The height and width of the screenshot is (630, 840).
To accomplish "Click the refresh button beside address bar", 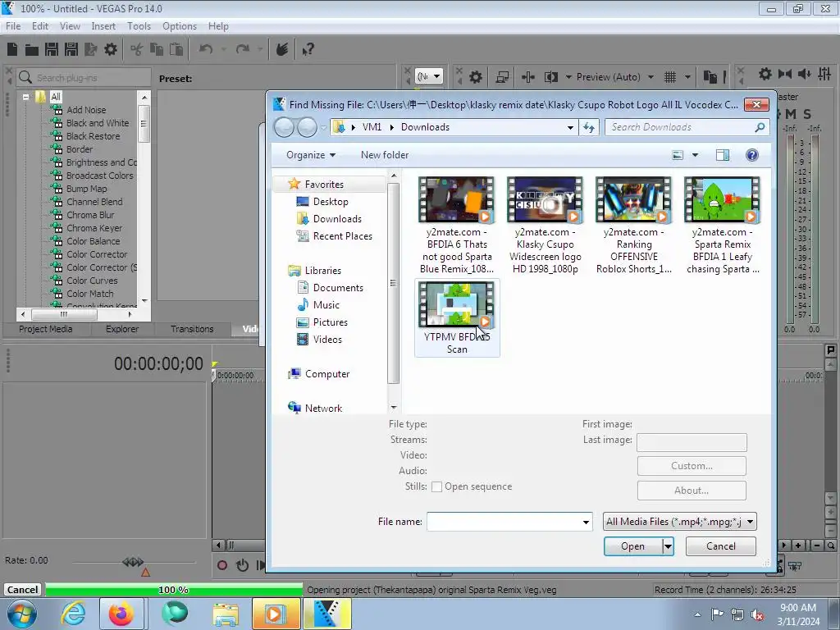I will click(589, 127).
